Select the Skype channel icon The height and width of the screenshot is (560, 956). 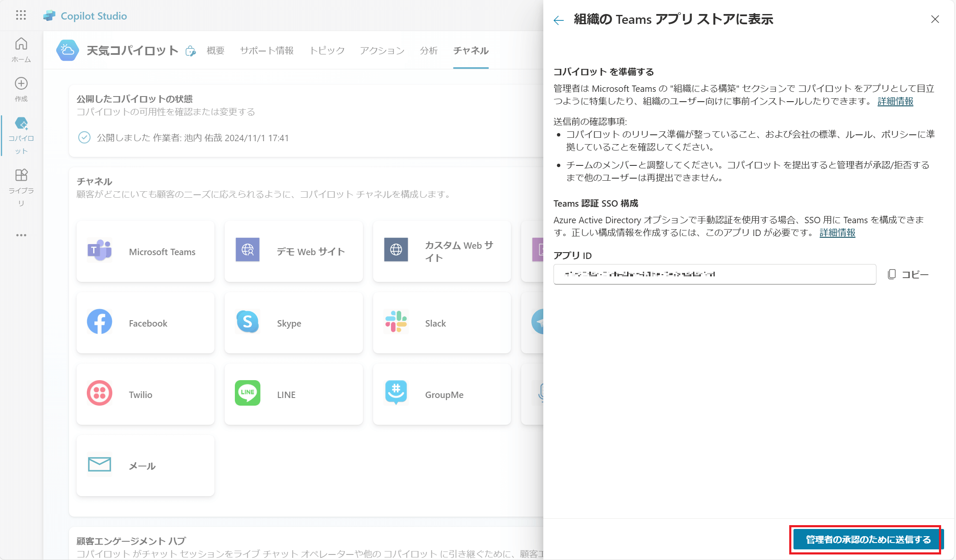[x=248, y=321]
